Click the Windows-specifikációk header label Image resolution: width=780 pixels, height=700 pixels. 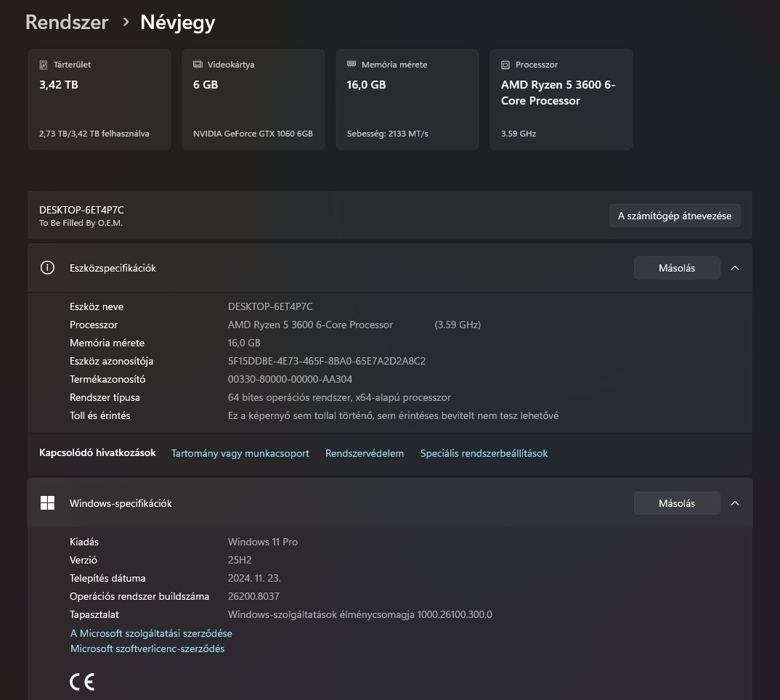tap(121, 503)
